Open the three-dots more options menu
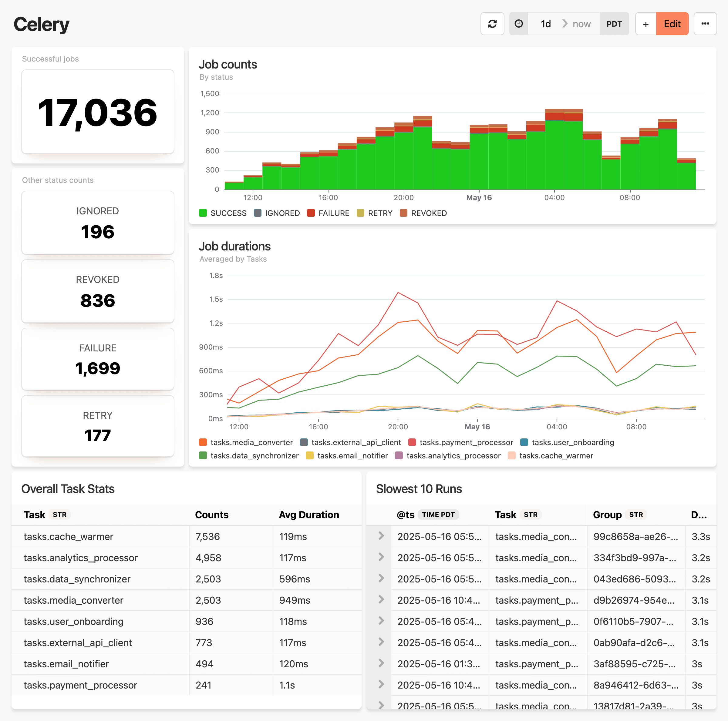This screenshot has height=721, width=728. [705, 24]
